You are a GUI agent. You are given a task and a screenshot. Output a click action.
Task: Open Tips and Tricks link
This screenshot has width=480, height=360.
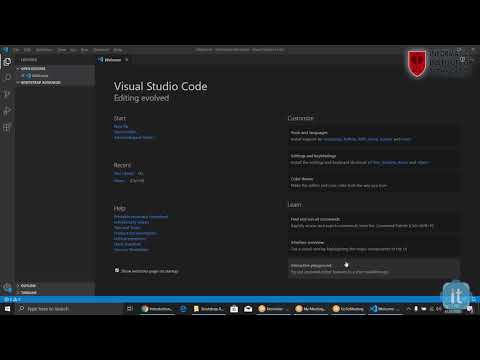click(x=127, y=228)
